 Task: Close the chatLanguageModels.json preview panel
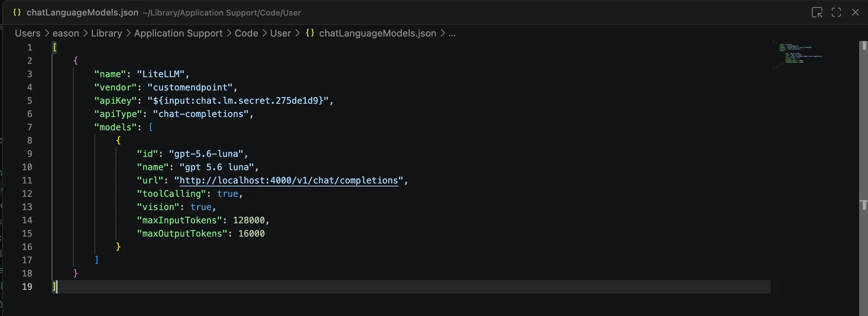click(855, 13)
